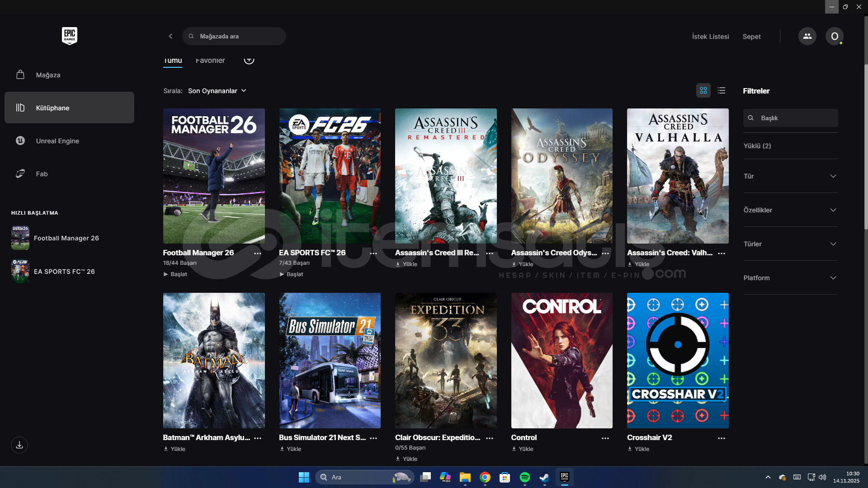Switch library to list view

722,91
